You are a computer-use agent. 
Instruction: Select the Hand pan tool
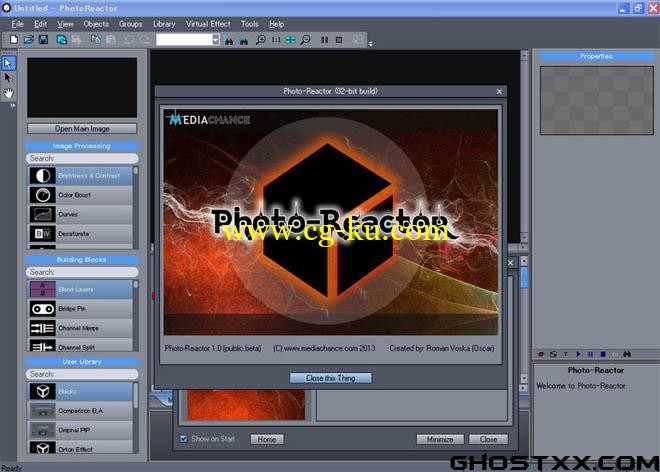(x=8, y=93)
